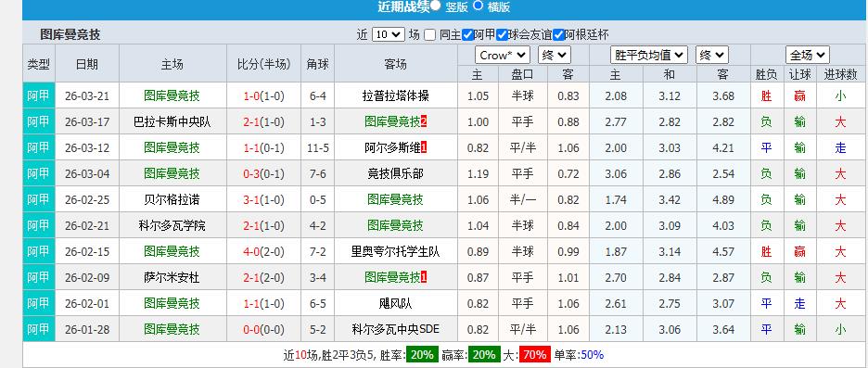Image resolution: width=868 pixels, height=368 pixels.
Task: Open the team 飓风队
Action: (x=395, y=303)
